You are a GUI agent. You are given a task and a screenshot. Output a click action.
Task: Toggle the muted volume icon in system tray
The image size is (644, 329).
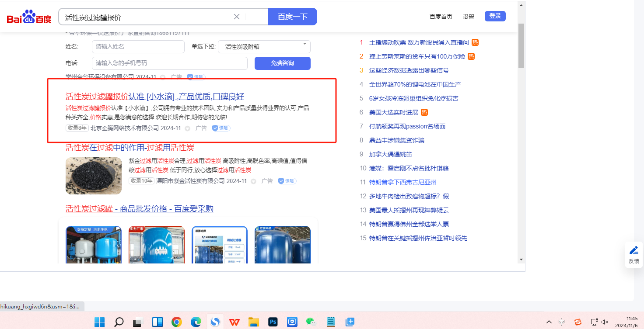[x=605, y=322]
